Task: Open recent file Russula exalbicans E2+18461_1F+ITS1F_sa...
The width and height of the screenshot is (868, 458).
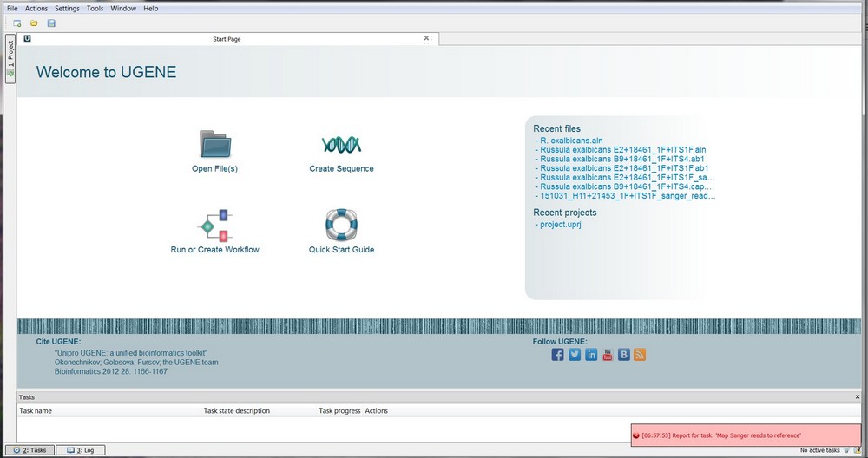Action: 628,178
